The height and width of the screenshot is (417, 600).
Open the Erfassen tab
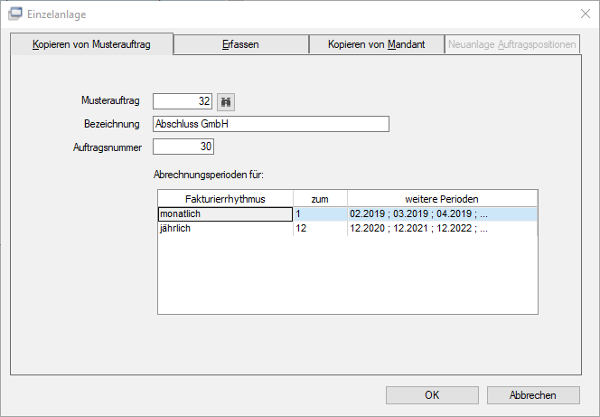coord(241,44)
